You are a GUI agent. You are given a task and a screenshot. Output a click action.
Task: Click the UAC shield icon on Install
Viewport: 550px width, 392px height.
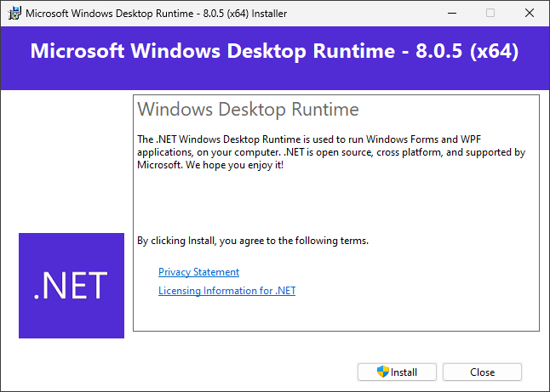click(x=383, y=372)
